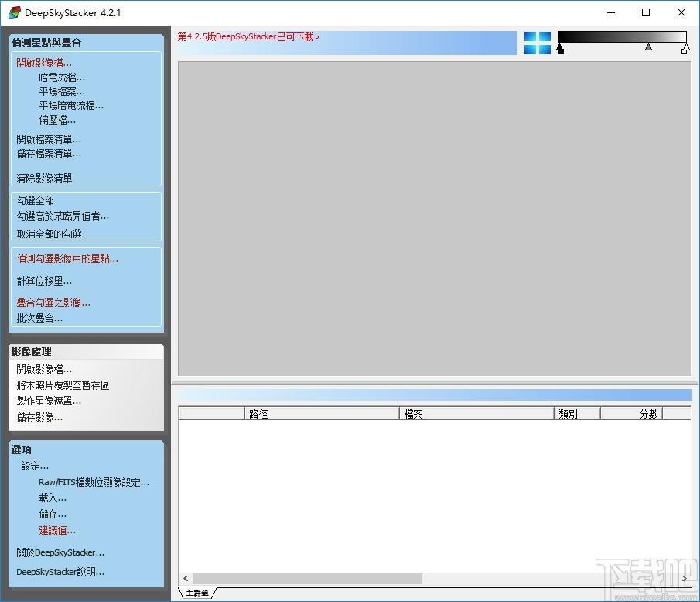
Task: Click 儲存影像... save picture
Action: (x=39, y=417)
